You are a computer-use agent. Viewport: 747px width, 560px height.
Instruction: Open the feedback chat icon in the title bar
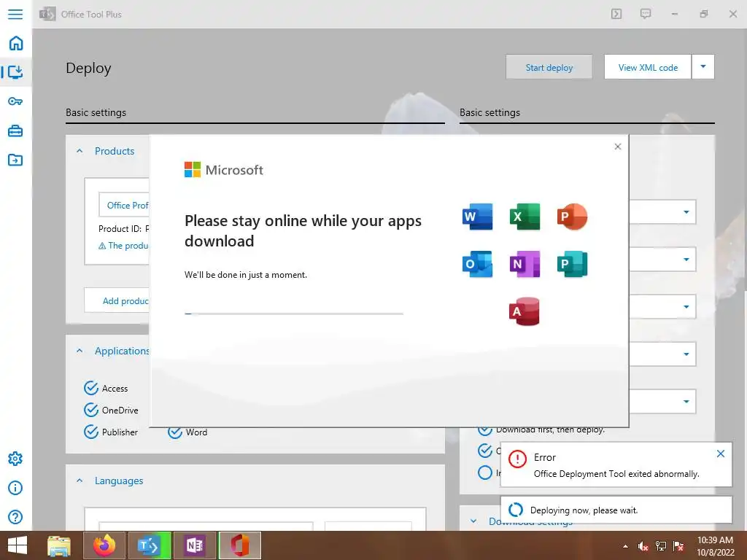[x=646, y=14]
